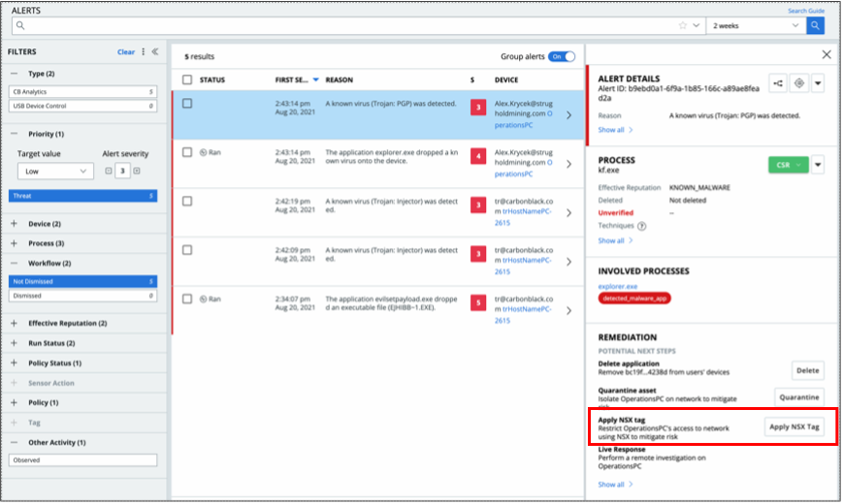
Task: Close the alert details panel
Action: (x=827, y=54)
